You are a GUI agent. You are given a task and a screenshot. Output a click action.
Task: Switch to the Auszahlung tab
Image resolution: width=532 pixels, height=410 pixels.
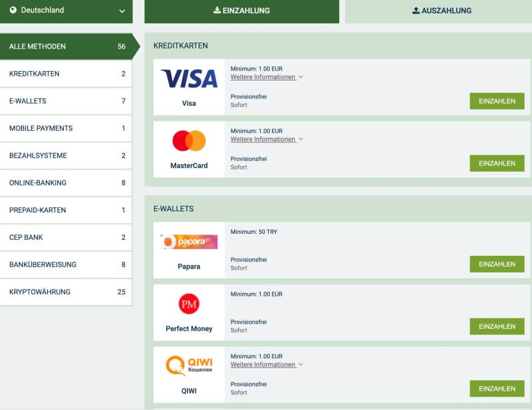438,11
